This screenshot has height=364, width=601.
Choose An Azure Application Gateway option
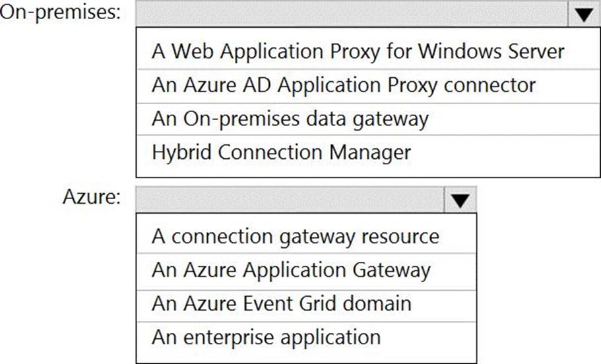coord(291,270)
